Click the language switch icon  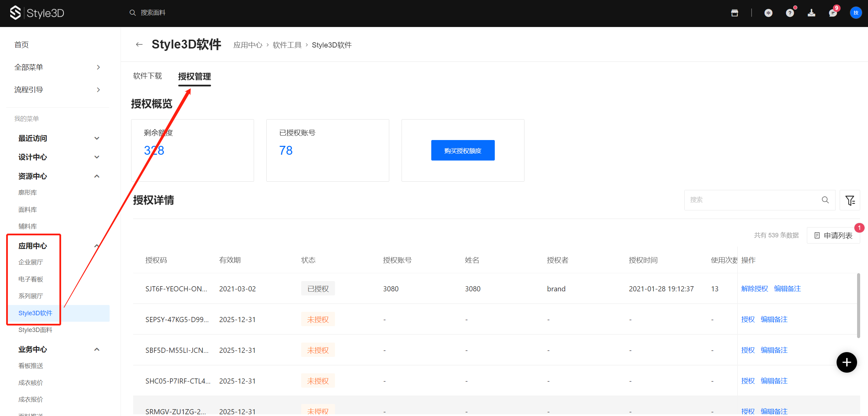[768, 13]
